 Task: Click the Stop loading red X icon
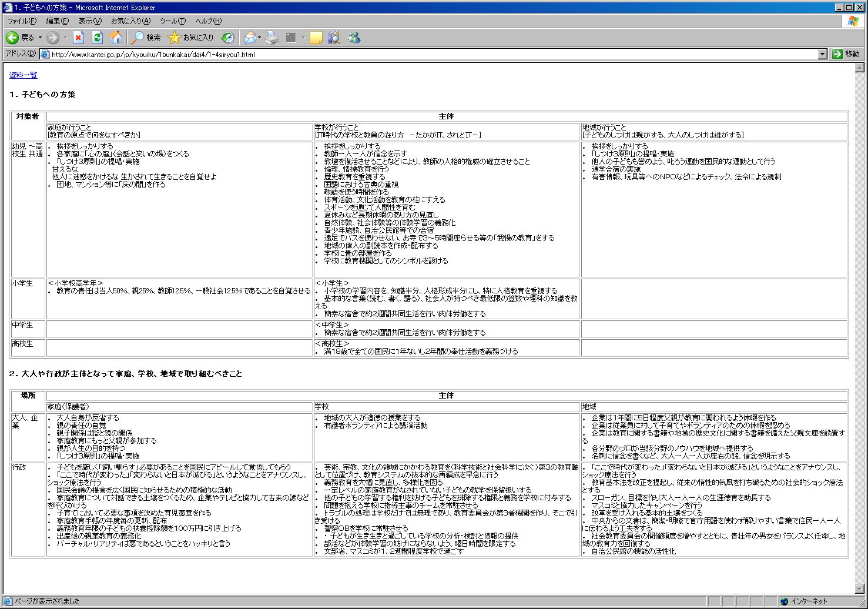pos(78,38)
